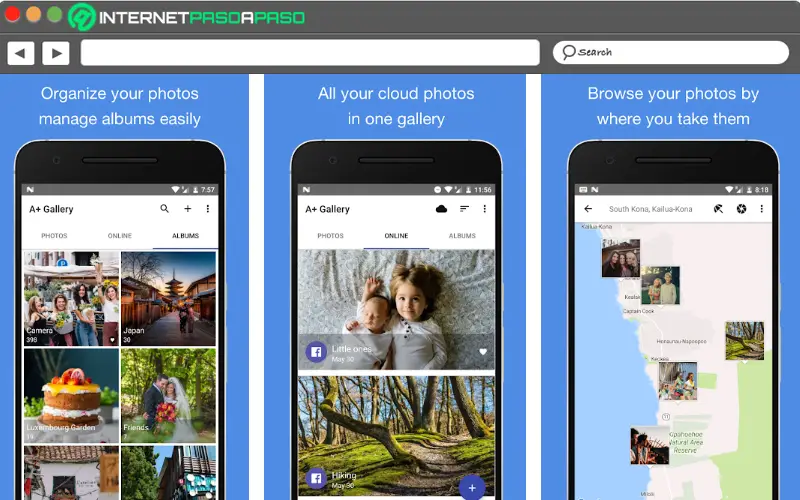Open the Hiking forest photo
Image resolution: width=800 pixels, height=500 pixels.
click(396, 436)
